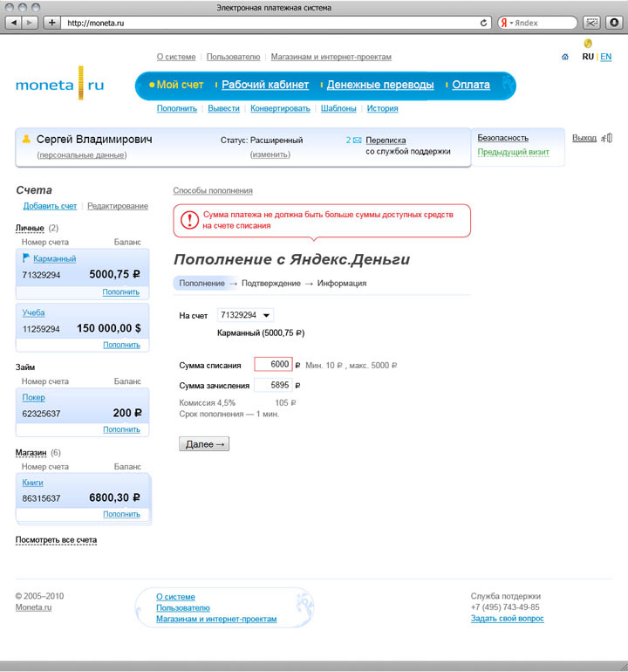Click the browser back arrow button

click(15, 23)
